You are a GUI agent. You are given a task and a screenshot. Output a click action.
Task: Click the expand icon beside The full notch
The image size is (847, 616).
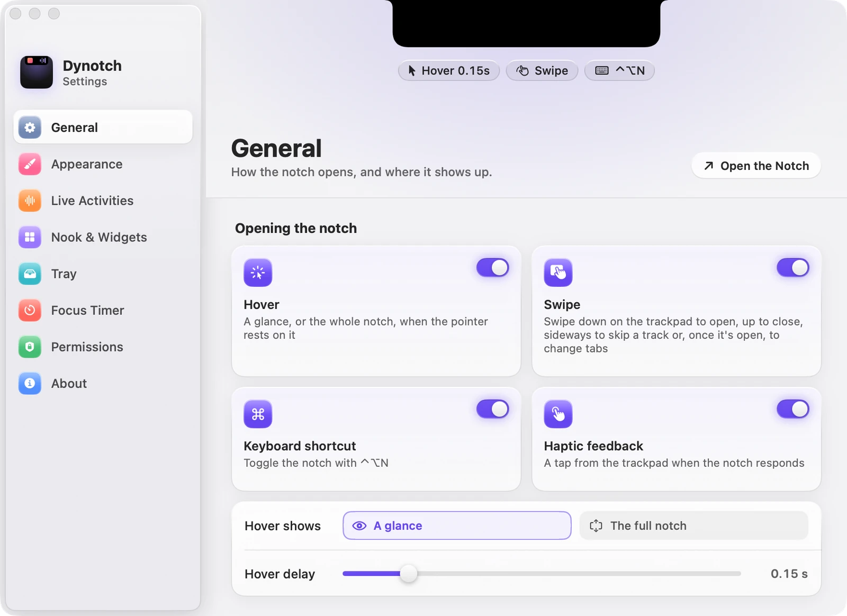(596, 526)
